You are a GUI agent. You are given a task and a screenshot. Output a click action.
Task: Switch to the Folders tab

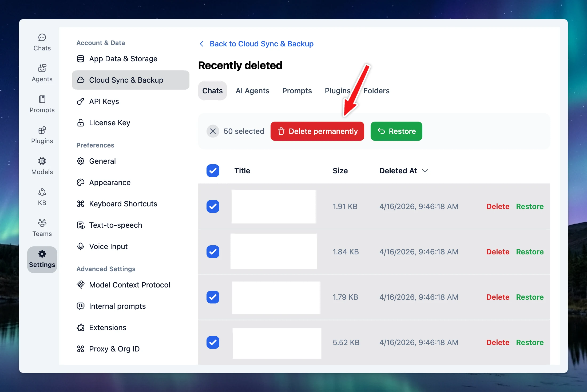(x=376, y=91)
